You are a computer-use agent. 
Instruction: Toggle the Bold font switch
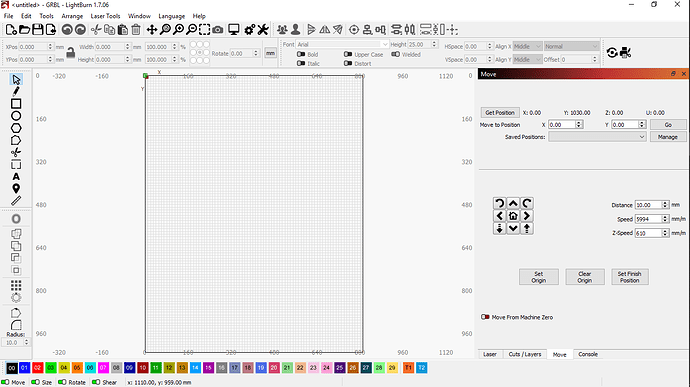[x=301, y=54]
